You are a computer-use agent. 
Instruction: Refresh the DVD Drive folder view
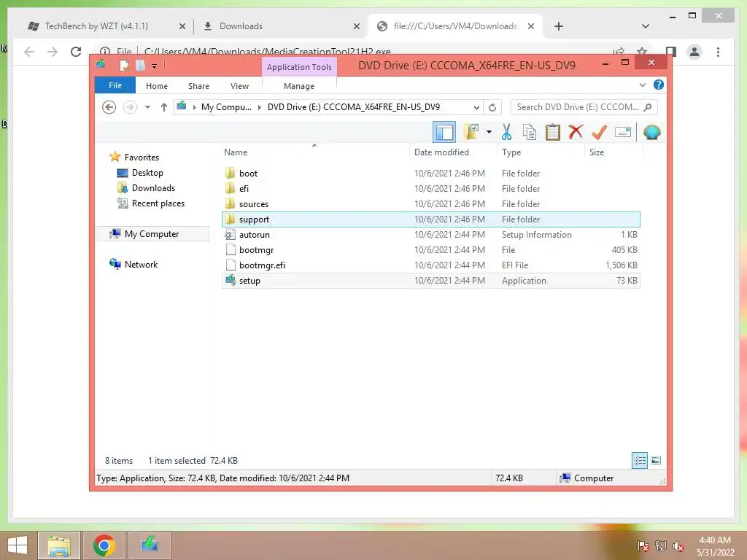coord(492,108)
